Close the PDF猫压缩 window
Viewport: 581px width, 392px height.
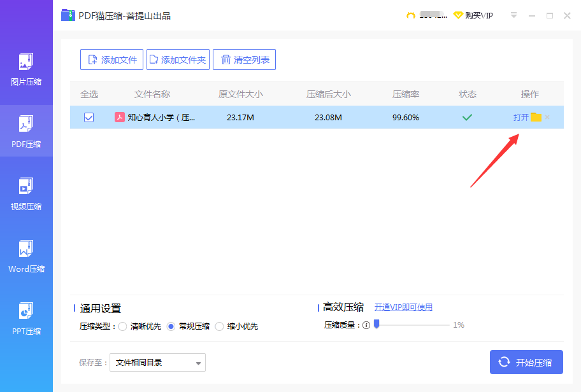[567, 15]
